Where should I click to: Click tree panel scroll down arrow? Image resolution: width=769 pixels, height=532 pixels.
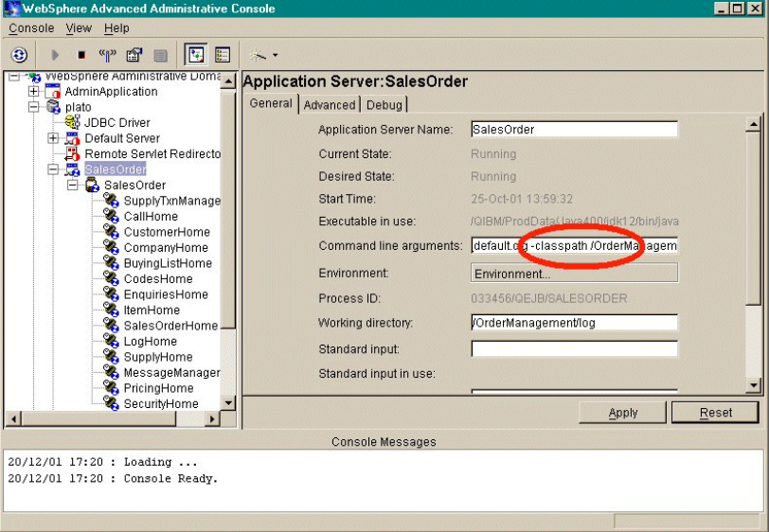228,403
